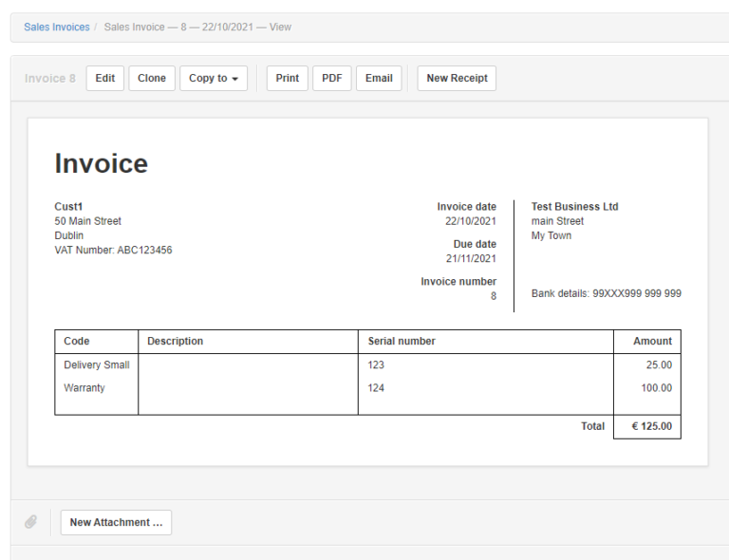Click the Edit button
Viewport: 729px width, 560px height.
104,79
